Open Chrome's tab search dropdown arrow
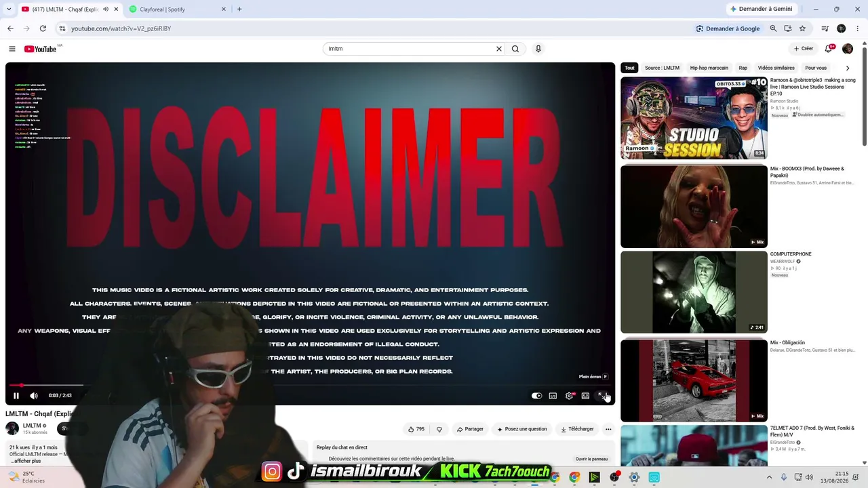 pos(8,9)
